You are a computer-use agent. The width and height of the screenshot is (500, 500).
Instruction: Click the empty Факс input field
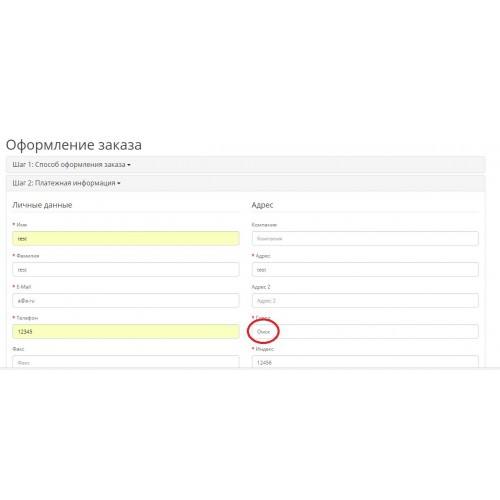(x=126, y=362)
